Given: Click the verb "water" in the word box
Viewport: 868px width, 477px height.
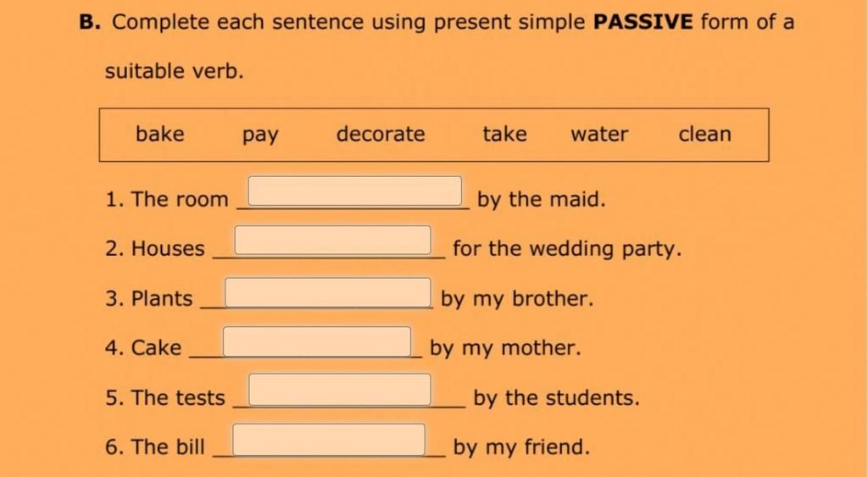Looking at the screenshot, I should (599, 135).
